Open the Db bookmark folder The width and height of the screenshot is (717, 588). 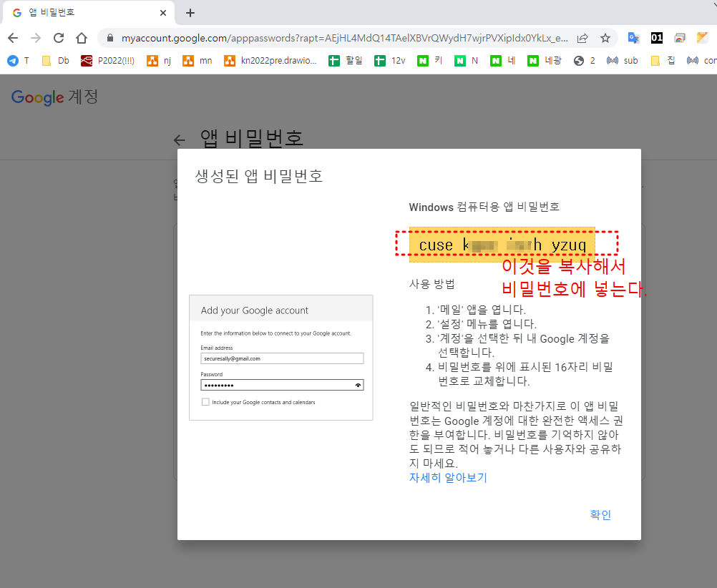[55, 60]
